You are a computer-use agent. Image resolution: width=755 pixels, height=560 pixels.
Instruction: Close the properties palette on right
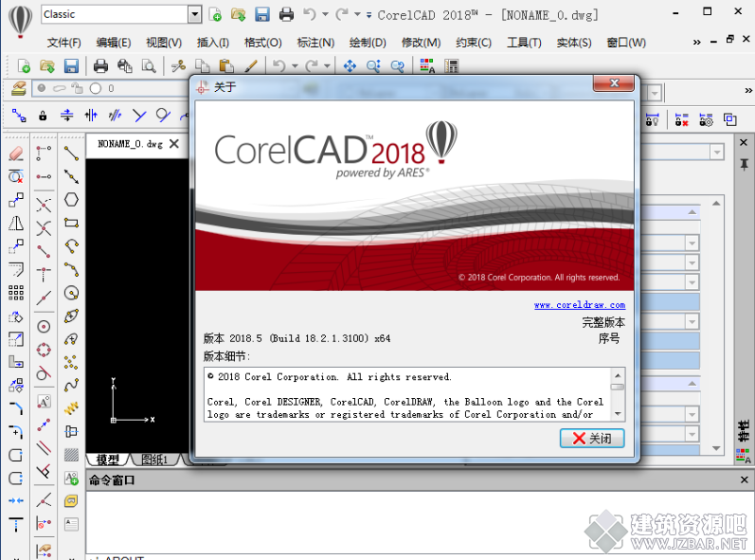click(x=744, y=143)
